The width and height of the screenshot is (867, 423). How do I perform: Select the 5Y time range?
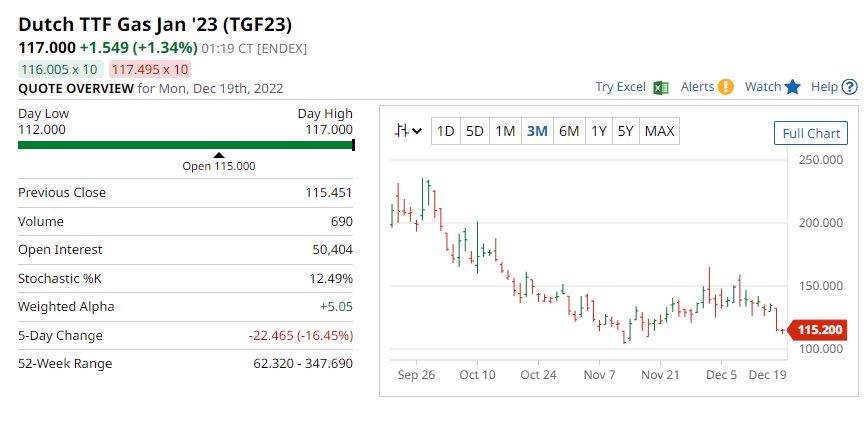pos(625,131)
